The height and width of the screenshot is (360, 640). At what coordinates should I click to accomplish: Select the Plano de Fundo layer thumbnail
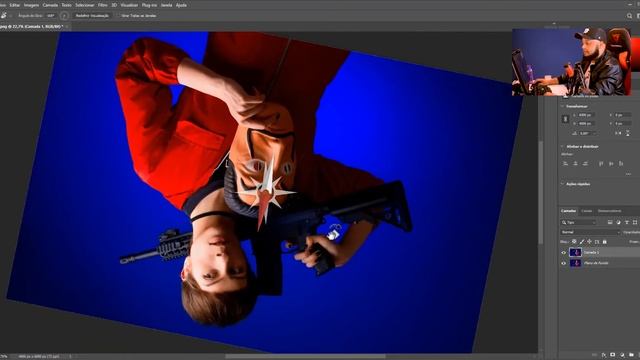(576, 263)
